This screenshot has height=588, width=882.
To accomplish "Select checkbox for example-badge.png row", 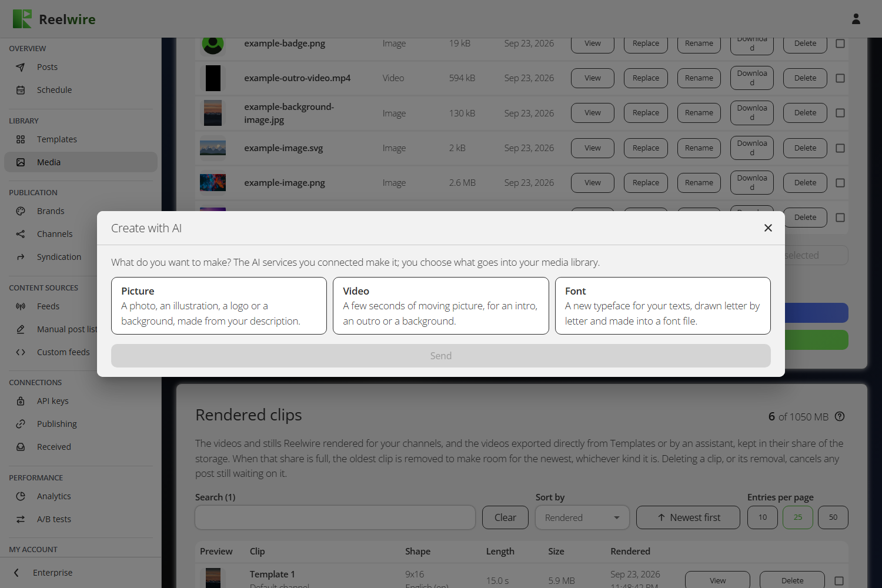I will point(840,44).
